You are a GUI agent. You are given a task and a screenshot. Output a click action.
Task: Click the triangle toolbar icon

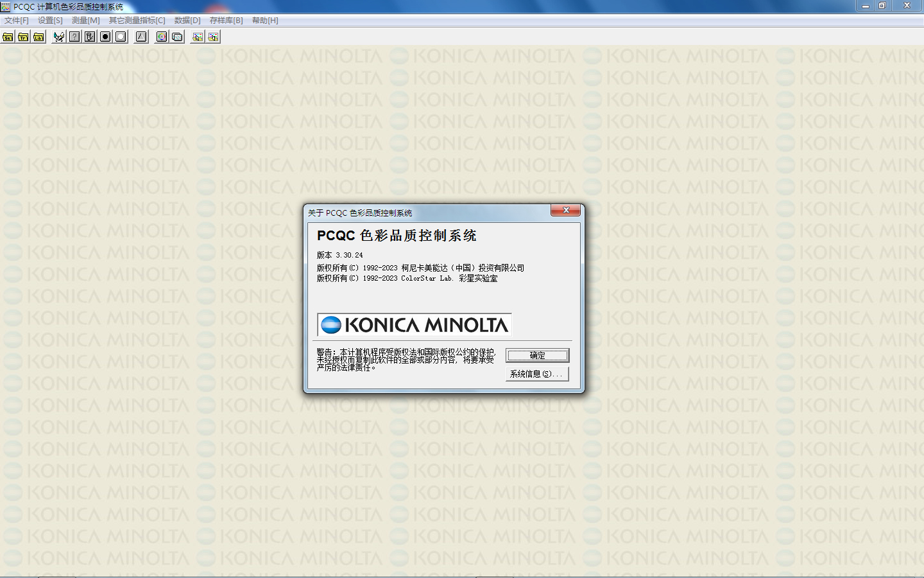[x=141, y=37]
